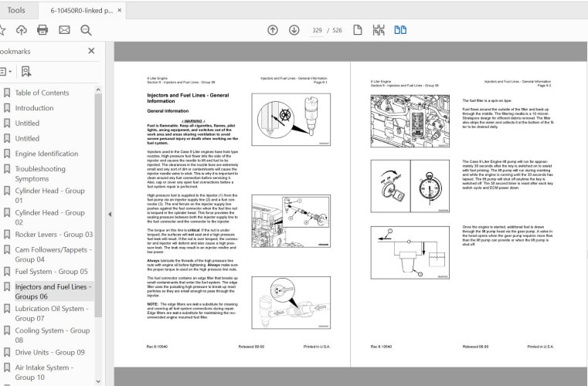Click the bookmarks panel scrollbar thumb
588x386 pixels.
click(98, 205)
